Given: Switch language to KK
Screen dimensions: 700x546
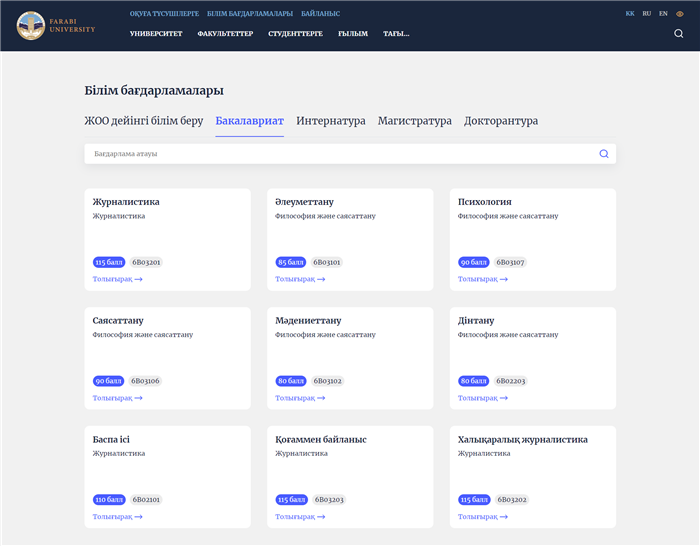Looking at the screenshot, I should tap(630, 14).
